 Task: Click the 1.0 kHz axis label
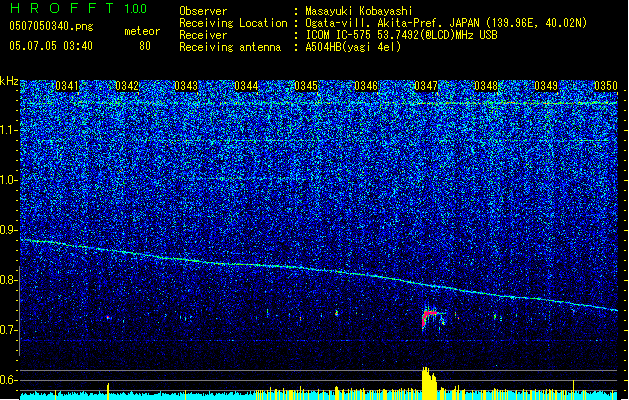tap(9, 180)
